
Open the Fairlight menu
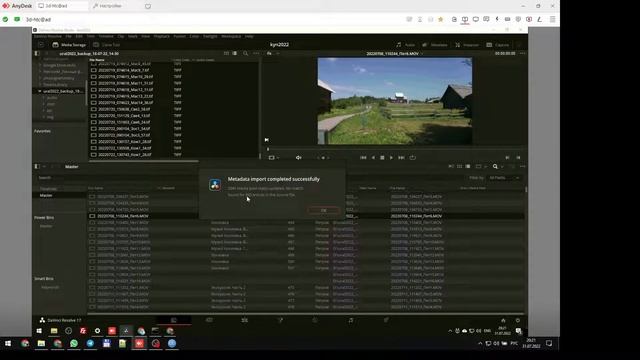pos(210,36)
